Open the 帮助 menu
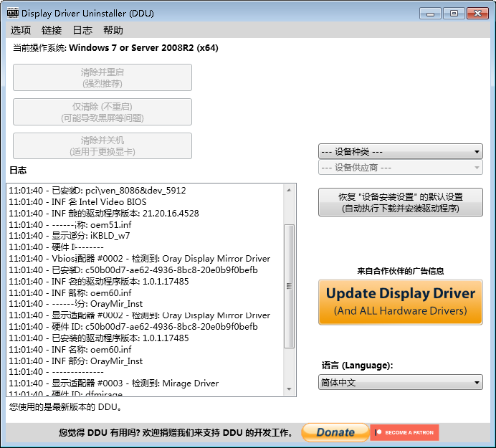Screen dimensions: 496x448 click(x=113, y=30)
